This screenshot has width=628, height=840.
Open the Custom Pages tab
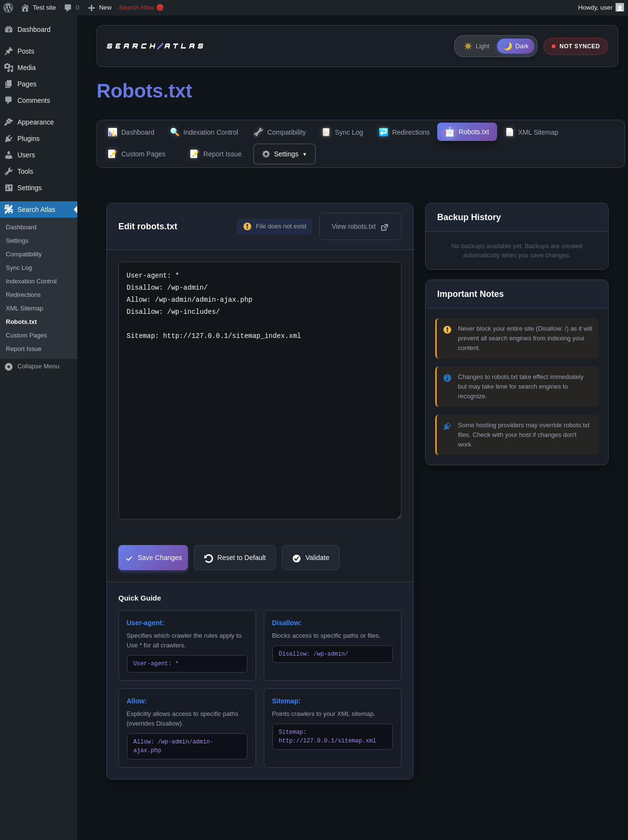tap(137, 154)
